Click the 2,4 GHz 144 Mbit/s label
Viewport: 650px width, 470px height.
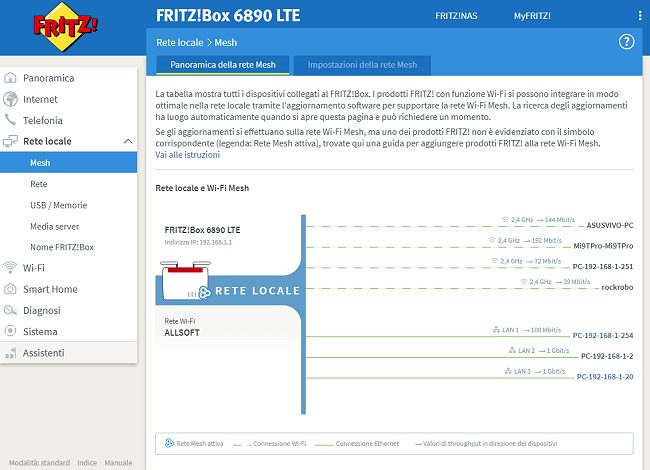pyautogui.click(x=543, y=220)
